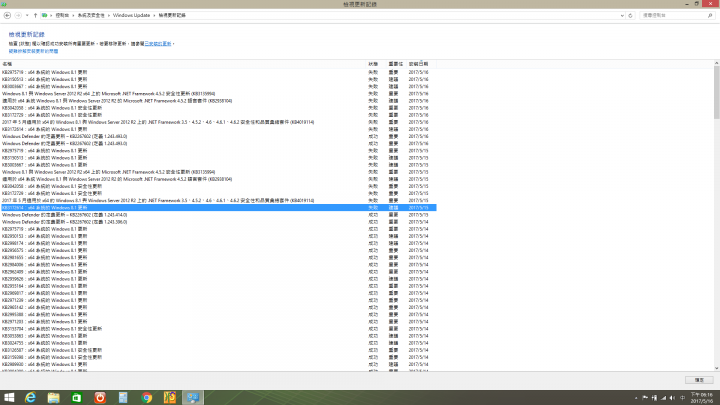Select highlighted KB3172614 row
Image resolution: width=720 pixels, height=405 pixels.
pos(219,208)
